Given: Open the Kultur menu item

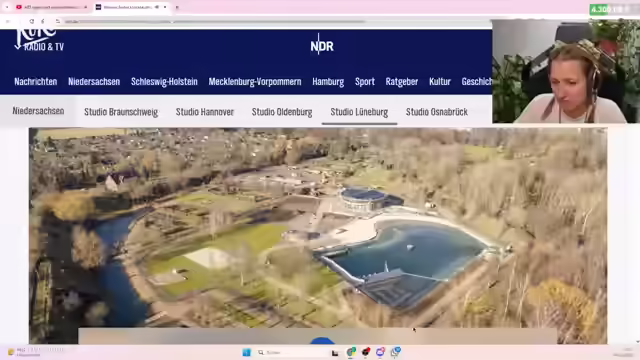Looking at the screenshot, I should click(x=440, y=82).
